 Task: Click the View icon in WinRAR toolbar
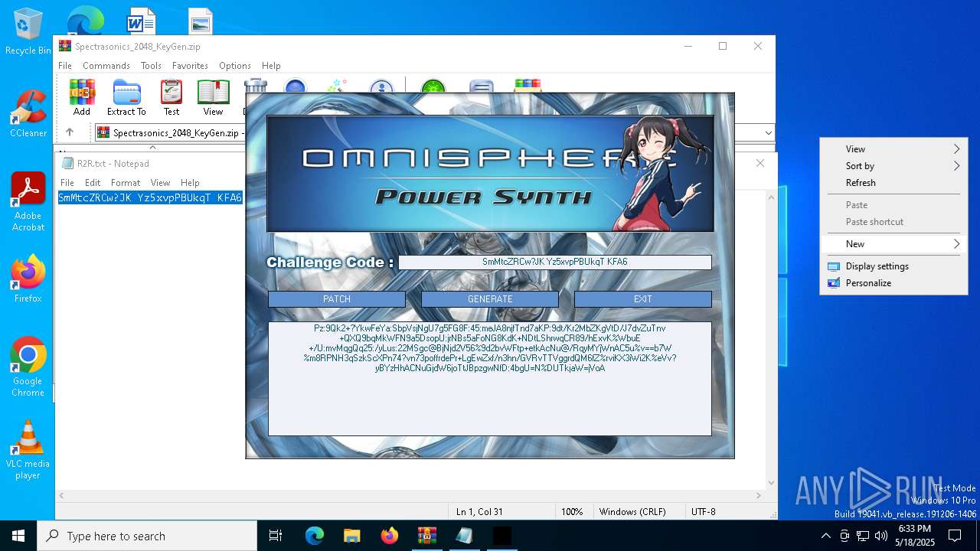pos(213,98)
